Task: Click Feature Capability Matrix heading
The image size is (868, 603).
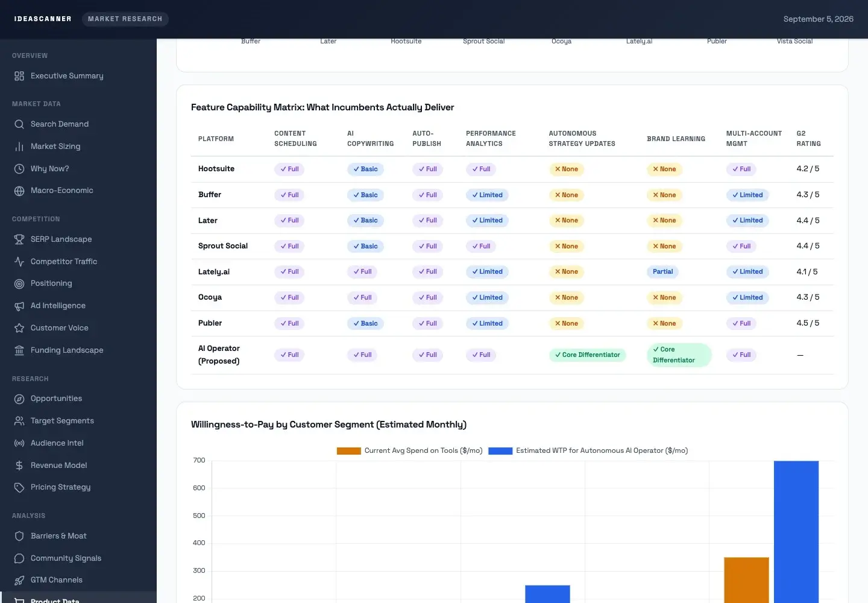Action: [x=322, y=107]
